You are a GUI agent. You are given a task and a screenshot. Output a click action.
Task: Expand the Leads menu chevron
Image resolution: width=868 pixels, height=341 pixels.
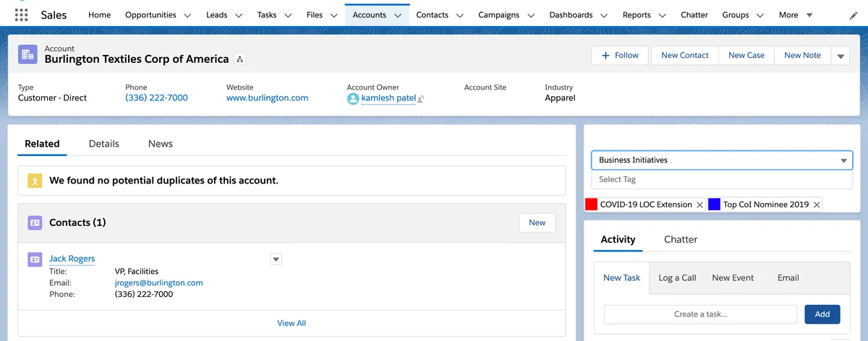(x=239, y=15)
